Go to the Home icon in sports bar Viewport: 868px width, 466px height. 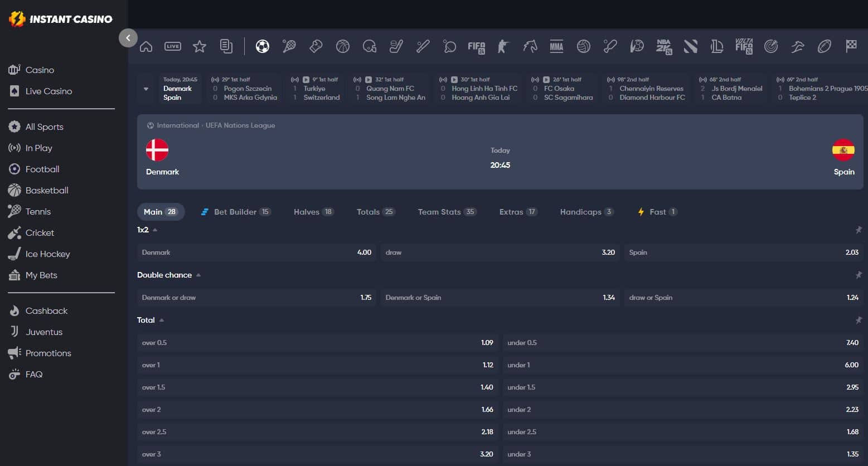(146, 46)
